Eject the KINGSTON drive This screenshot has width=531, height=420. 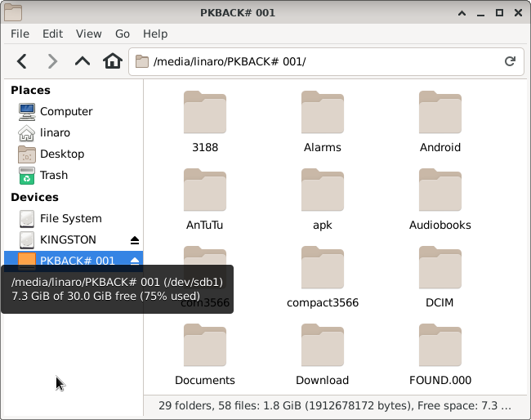(x=135, y=240)
